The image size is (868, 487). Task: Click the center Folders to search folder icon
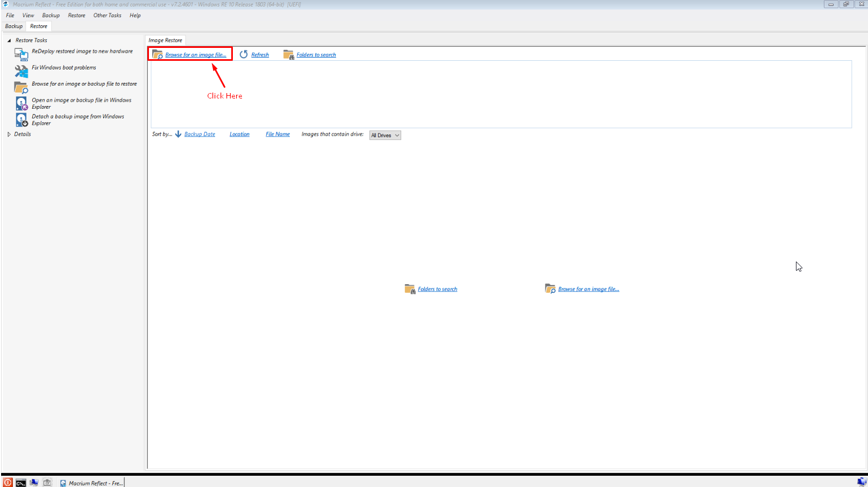[410, 289]
